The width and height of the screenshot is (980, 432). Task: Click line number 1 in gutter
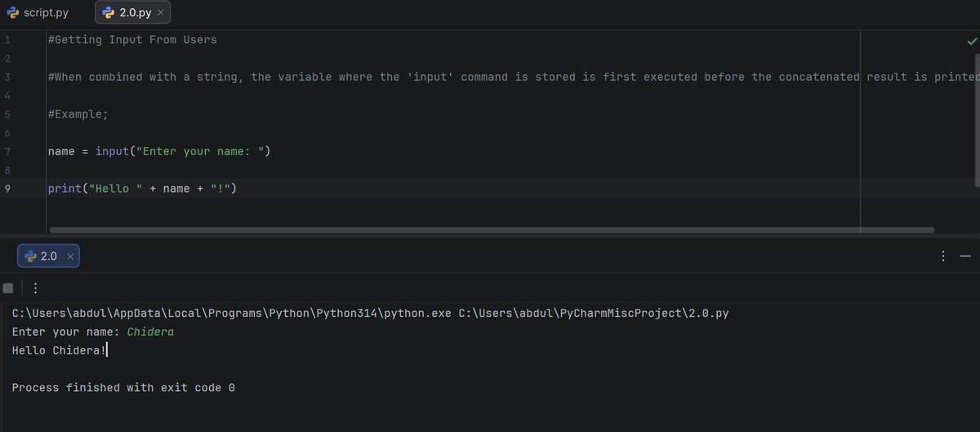click(x=7, y=39)
